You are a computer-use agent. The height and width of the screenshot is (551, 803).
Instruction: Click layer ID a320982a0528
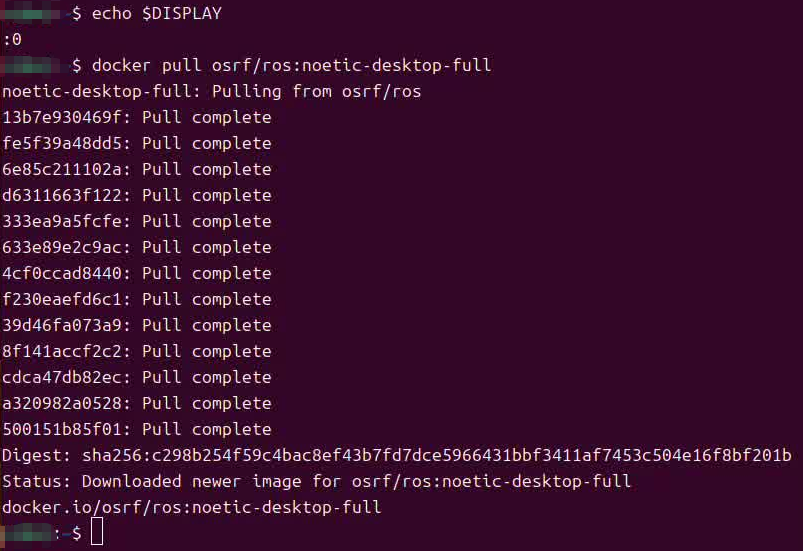(62, 404)
